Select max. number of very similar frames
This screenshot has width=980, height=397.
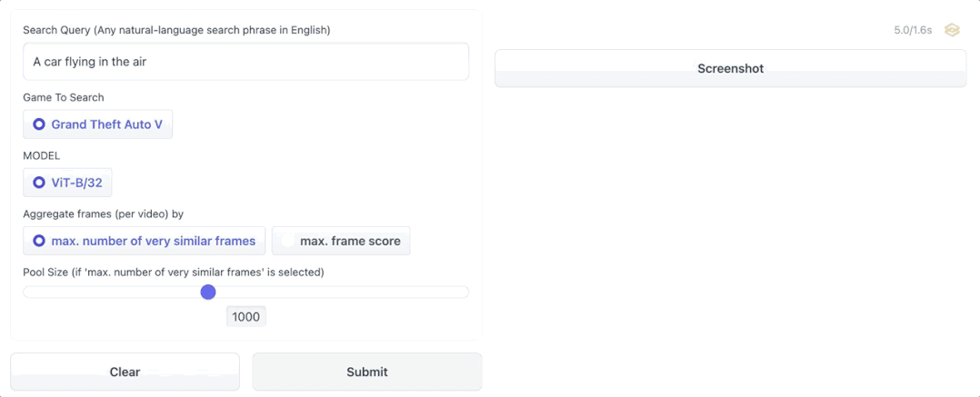(144, 241)
